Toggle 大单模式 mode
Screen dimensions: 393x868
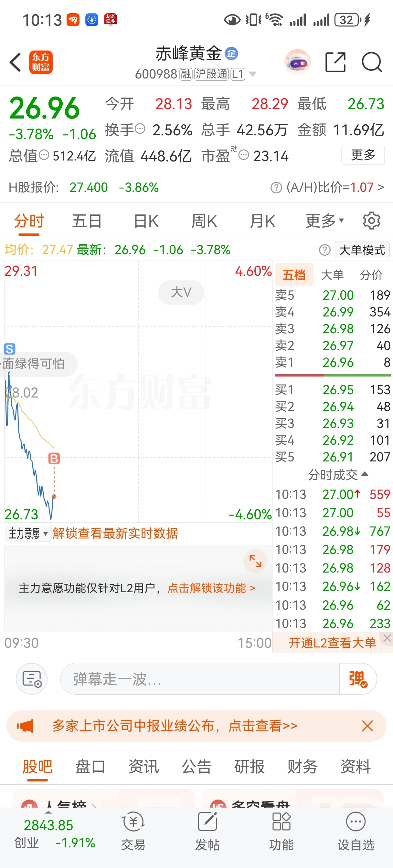(362, 250)
